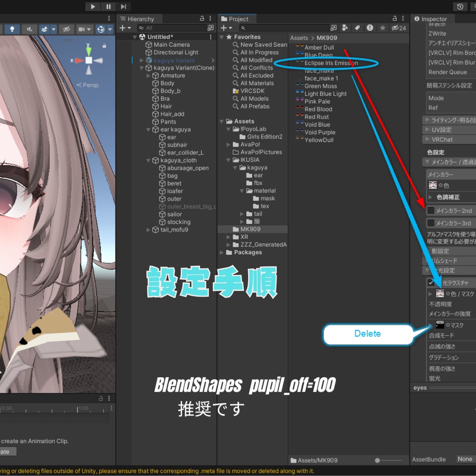Select Void Purple material asset
Viewport: 476px width, 476px height.
coord(320,132)
